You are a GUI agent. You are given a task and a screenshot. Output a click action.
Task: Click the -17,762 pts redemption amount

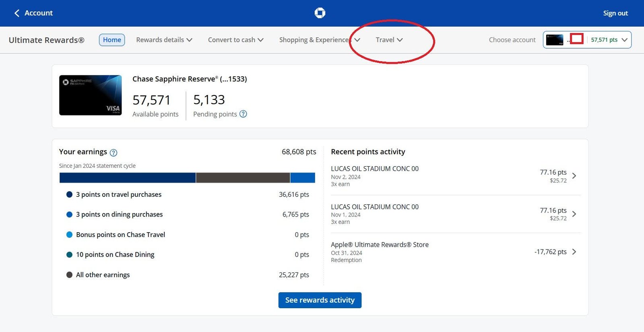pos(550,252)
